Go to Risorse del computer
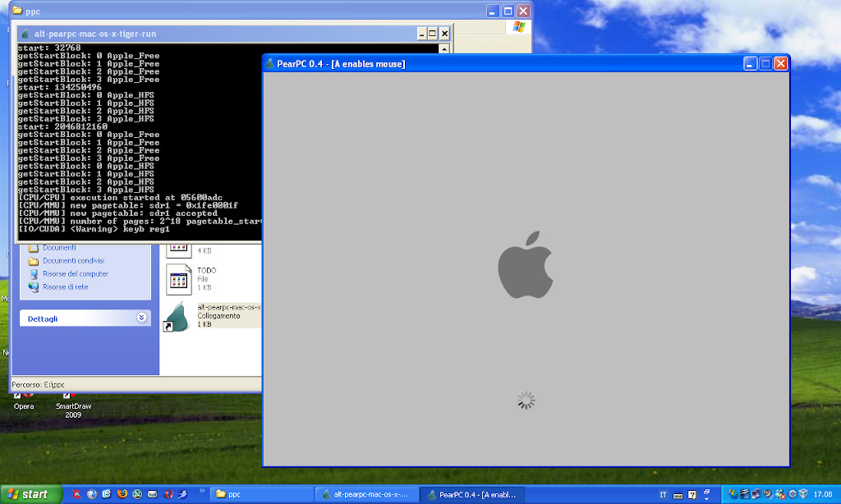Viewport: 841px width, 504px height. (x=76, y=273)
